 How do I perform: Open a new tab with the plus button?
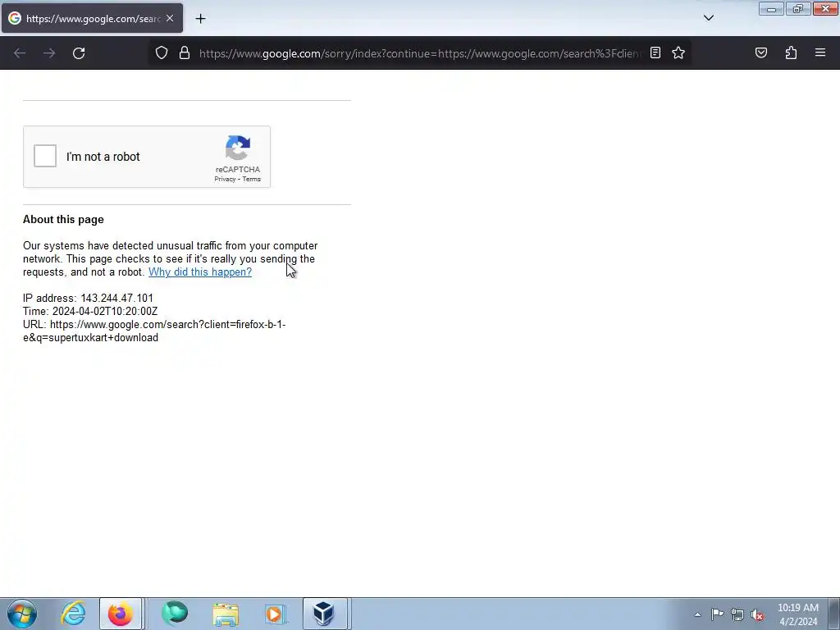point(200,19)
